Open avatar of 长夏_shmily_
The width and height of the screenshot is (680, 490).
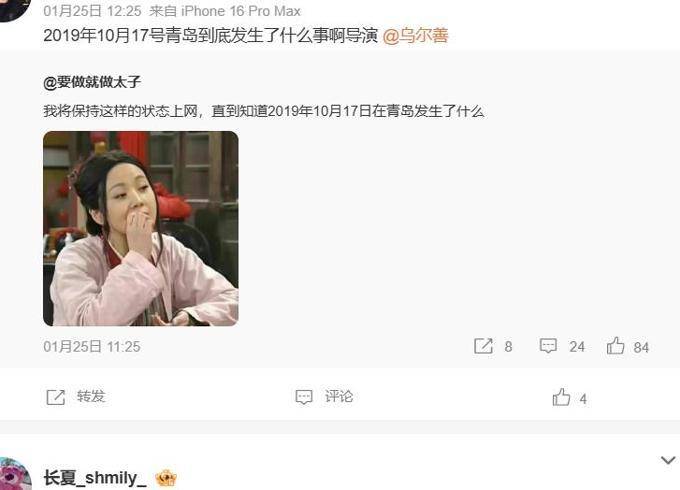pos(14,474)
